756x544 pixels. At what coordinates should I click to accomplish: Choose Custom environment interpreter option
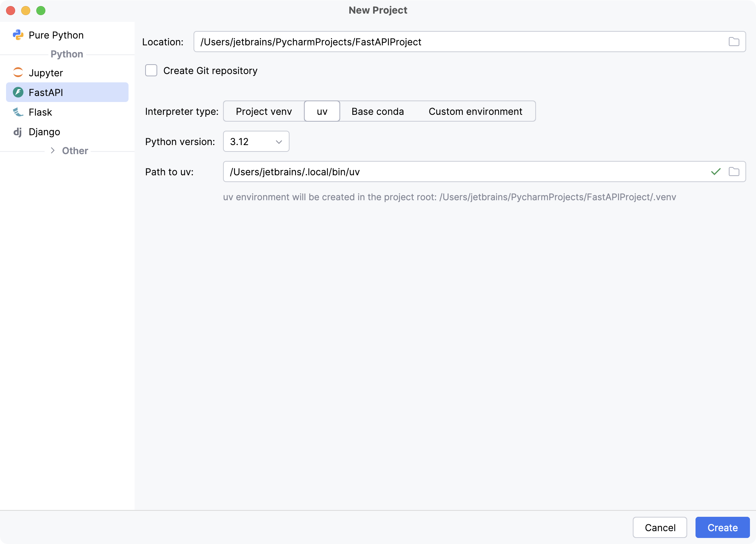point(475,111)
